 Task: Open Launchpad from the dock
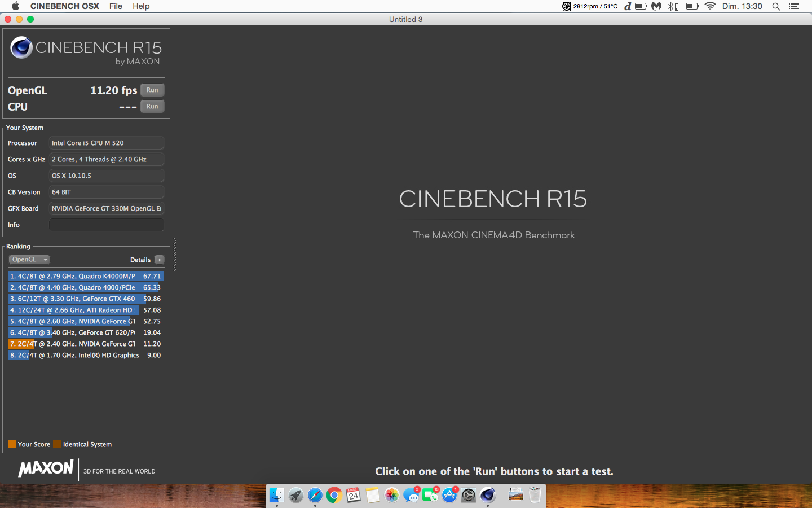coord(295,496)
